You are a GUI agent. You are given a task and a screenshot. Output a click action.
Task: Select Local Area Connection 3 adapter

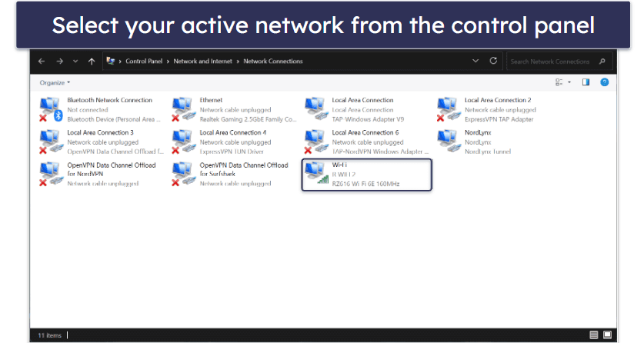pos(52,142)
